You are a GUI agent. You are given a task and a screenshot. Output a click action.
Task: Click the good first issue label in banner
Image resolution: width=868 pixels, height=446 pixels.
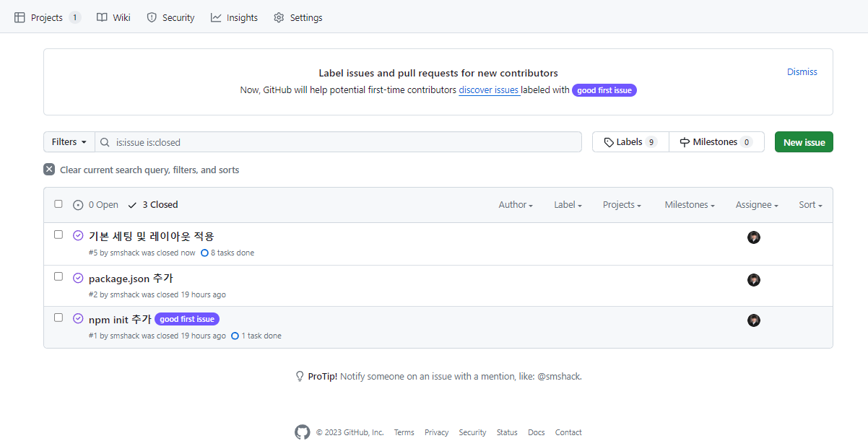click(x=604, y=90)
